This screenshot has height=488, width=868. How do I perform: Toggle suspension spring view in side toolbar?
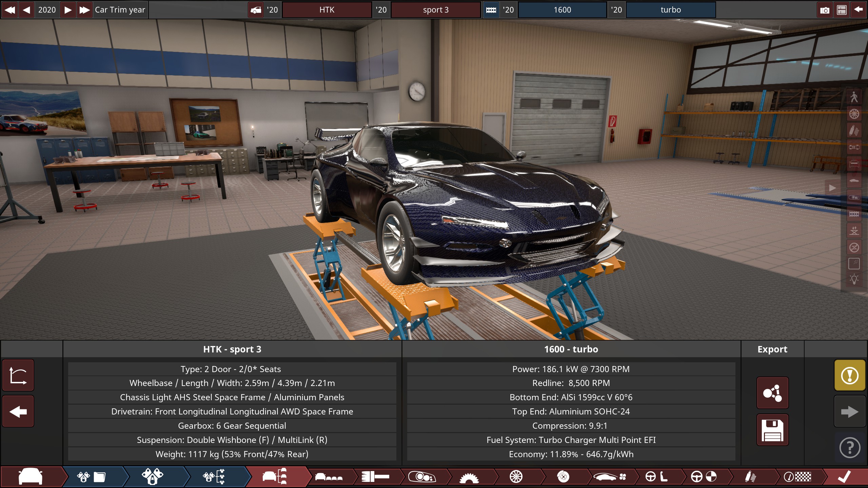pyautogui.click(x=854, y=130)
